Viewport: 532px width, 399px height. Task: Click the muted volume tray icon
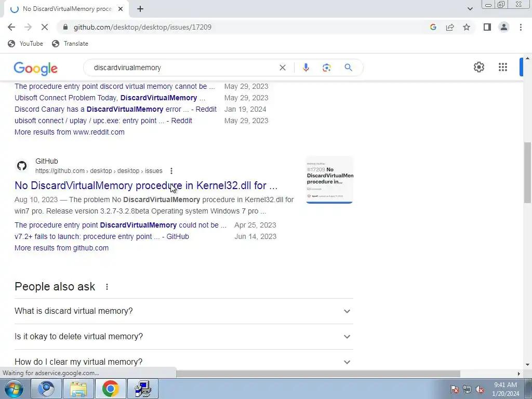click(480, 390)
